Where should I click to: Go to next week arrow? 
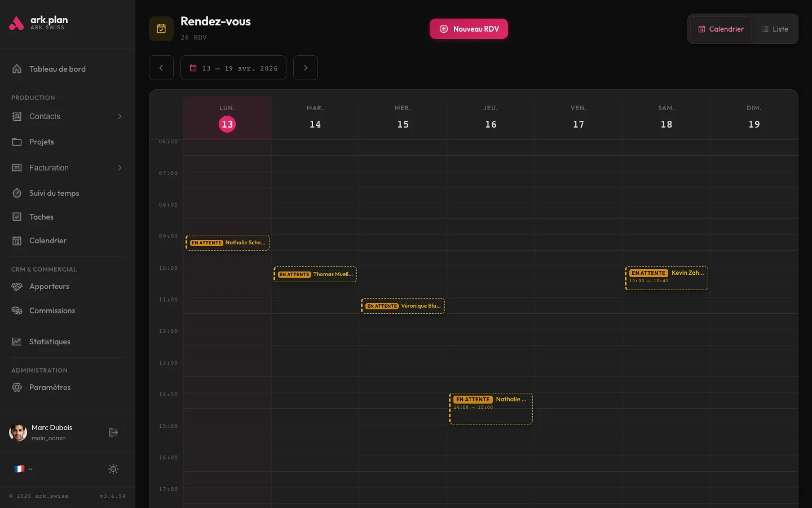coord(306,68)
